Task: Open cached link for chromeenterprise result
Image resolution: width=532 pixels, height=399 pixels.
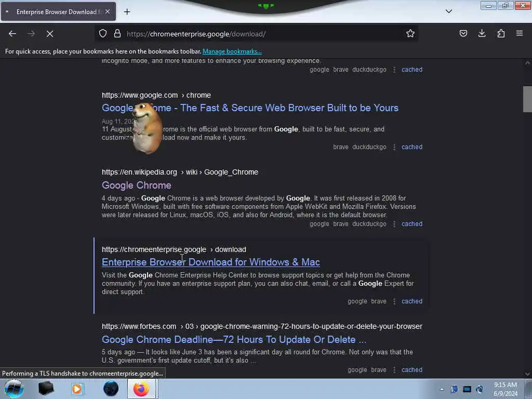Action: pyautogui.click(x=412, y=301)
